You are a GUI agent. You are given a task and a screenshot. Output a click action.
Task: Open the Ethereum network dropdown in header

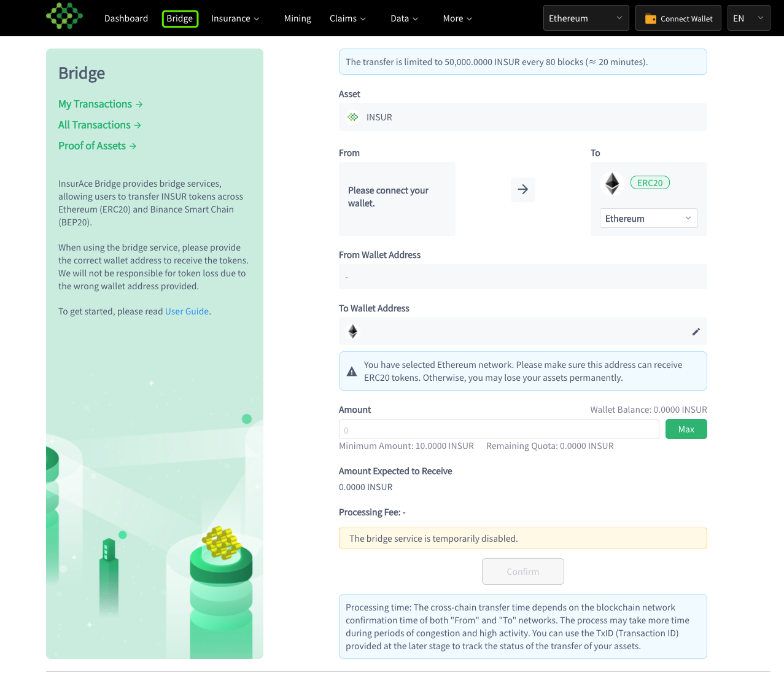click(x=586, y=18)
